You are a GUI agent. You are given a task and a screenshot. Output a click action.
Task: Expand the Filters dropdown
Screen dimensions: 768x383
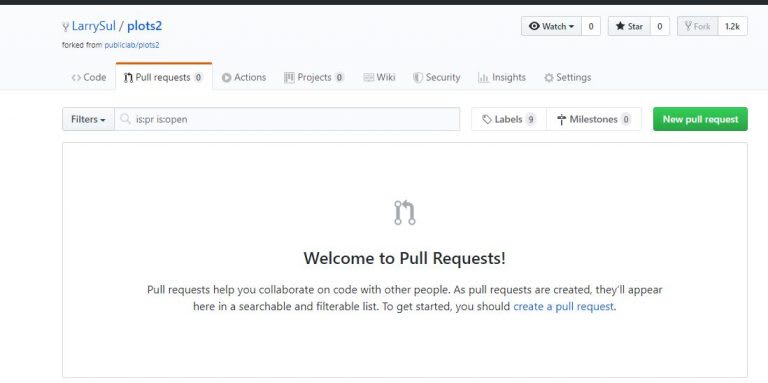88,119
